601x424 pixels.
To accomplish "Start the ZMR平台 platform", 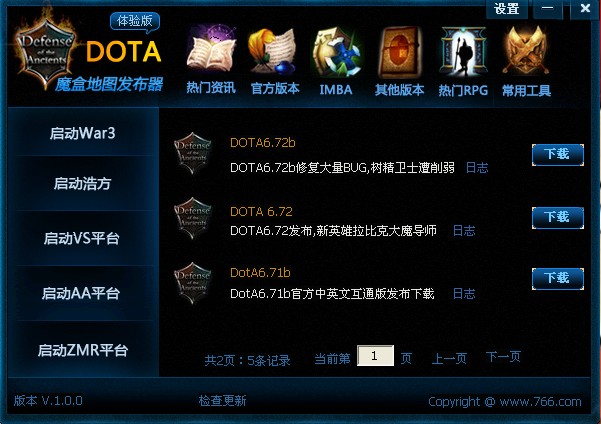I will (x=82, y=350).
